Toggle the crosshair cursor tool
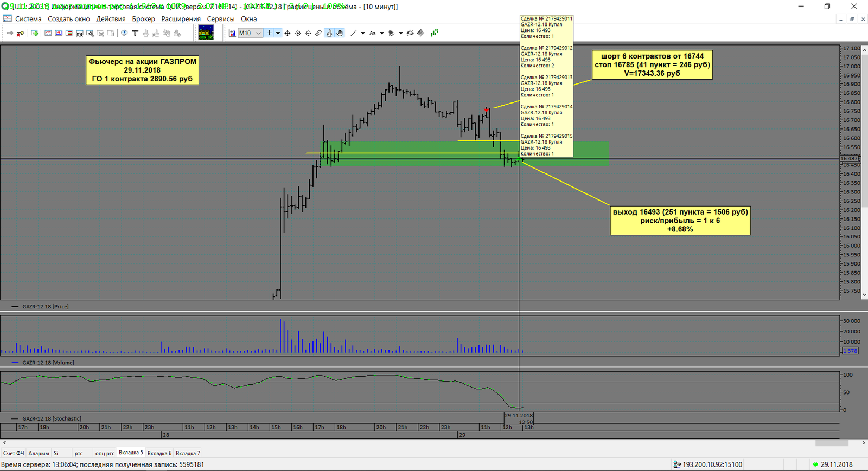This screenshot has height=471, width=868. tap(269, 33)
